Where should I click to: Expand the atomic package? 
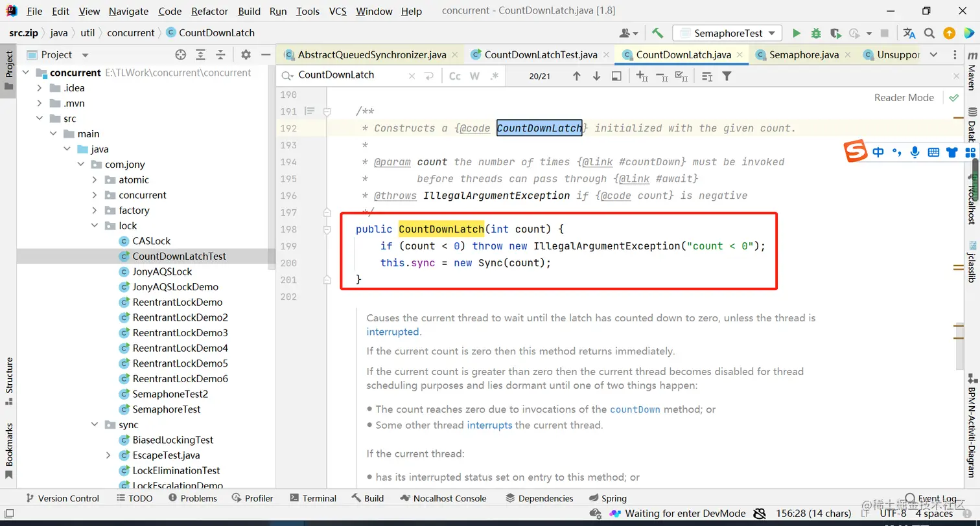pyautogui.click(x=95, y=180)
